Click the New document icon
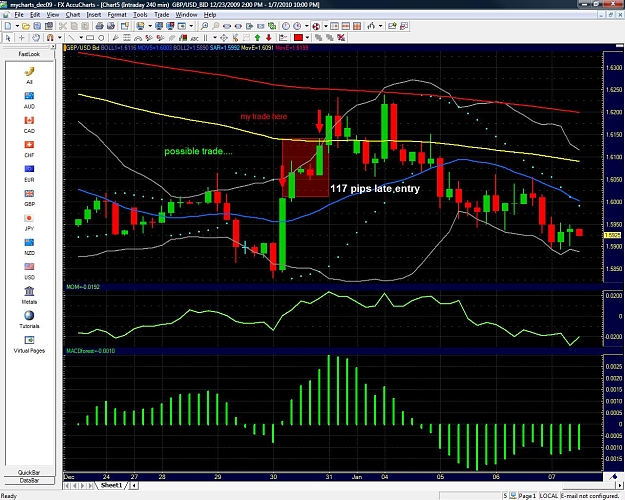The width and height of the screenshot is (625, 500). [8, 26]
